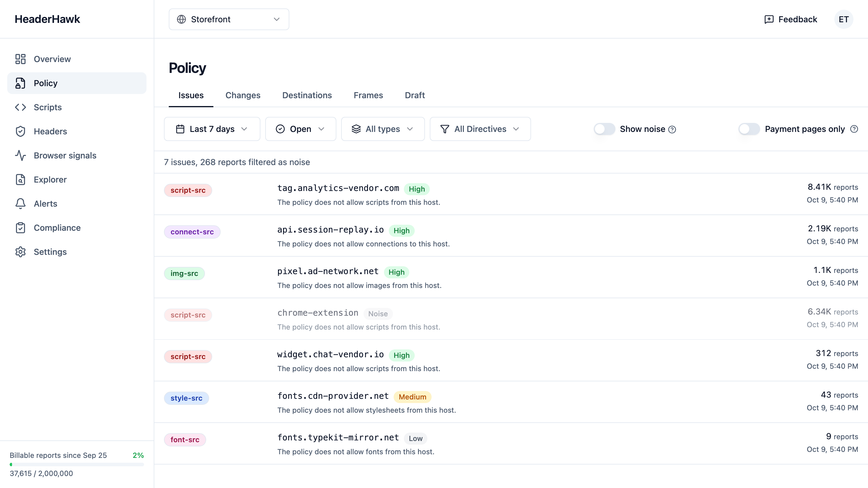Open the Open status filter dropdown
The width and height of the screenshot is (868, 488).
(x=300, y=129)
